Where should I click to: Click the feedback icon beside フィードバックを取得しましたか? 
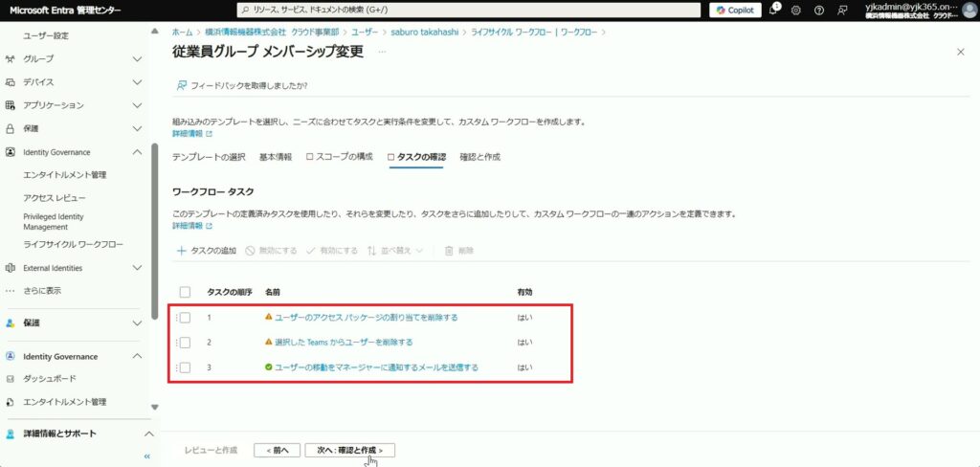click(x=181, y=85)
